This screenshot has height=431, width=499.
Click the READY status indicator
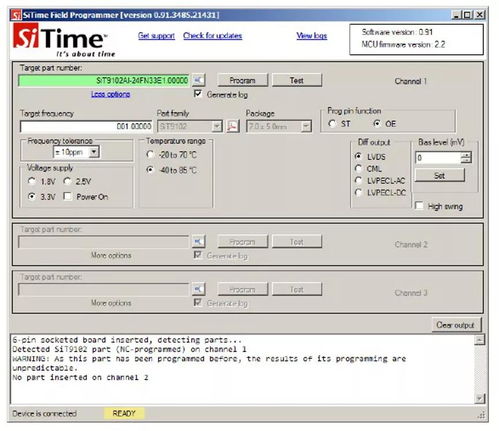[x=124, y=413]
